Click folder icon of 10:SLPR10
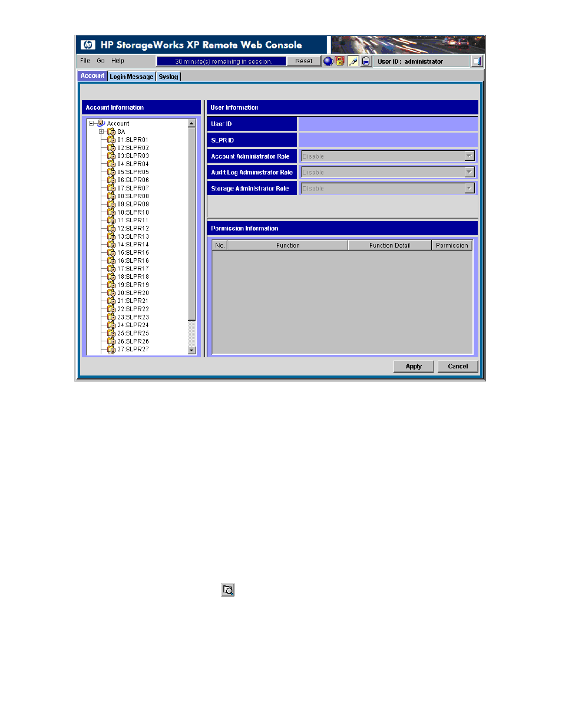The width and height of the screenshot is (562, 728). click(x=111, y=212)
